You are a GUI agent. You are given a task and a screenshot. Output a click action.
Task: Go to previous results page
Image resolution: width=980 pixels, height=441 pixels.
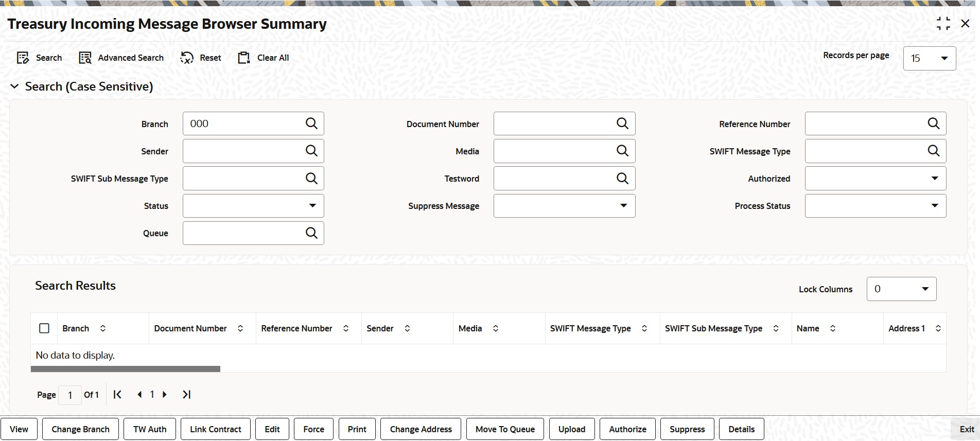tap(139, 395)
